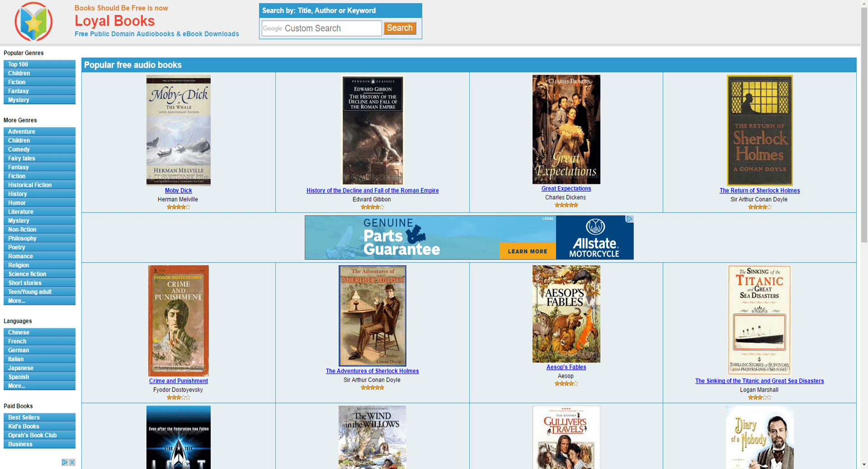Click the scrollbar down arrow
868x469 pixels.
point(864,465)
